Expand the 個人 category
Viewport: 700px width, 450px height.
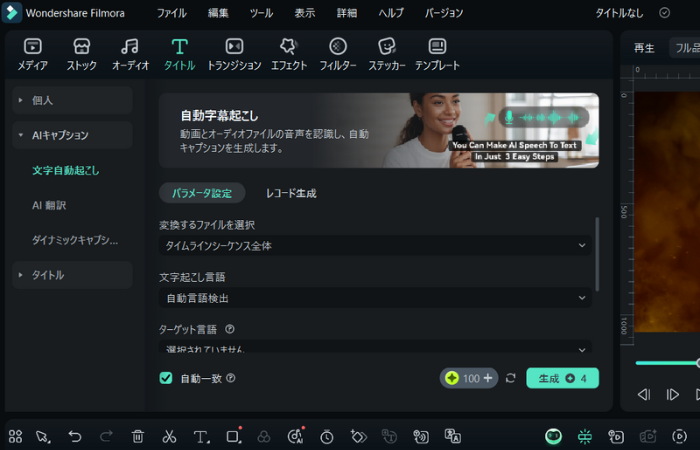[72, 100]
